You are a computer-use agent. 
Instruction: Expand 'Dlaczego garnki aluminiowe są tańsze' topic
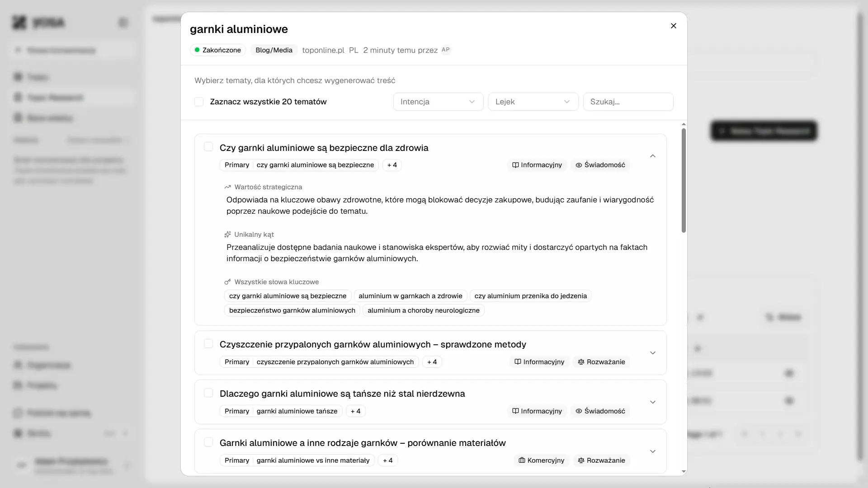click(x=652, y=402)
